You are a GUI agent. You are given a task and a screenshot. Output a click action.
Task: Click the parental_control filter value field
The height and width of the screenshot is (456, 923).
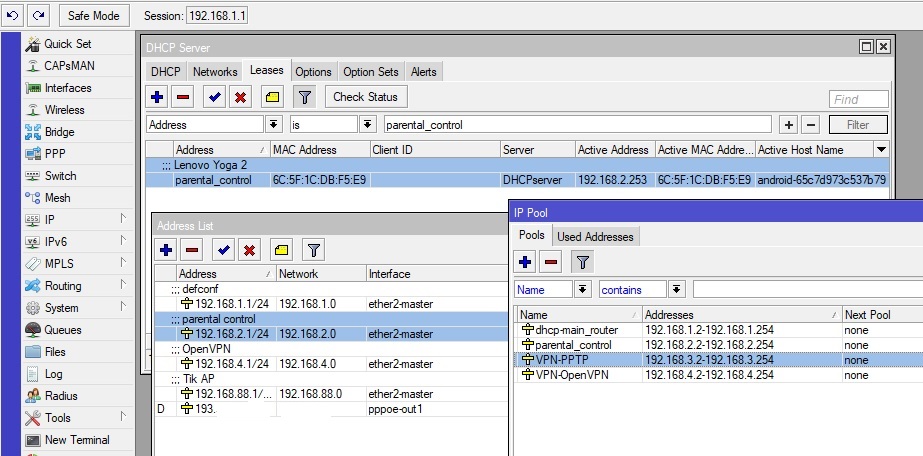click(577, 125)
